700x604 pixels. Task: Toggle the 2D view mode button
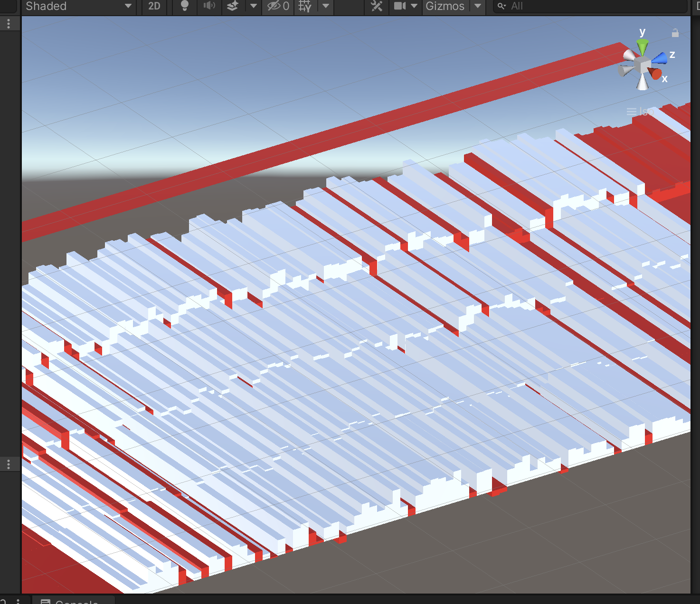pyautogui.click(x=154, y=6)
